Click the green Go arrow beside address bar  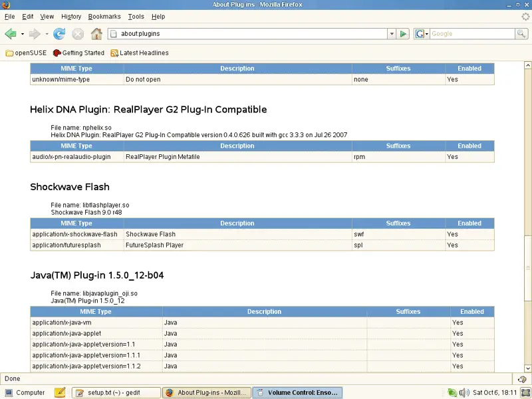(x=403, y=34)
